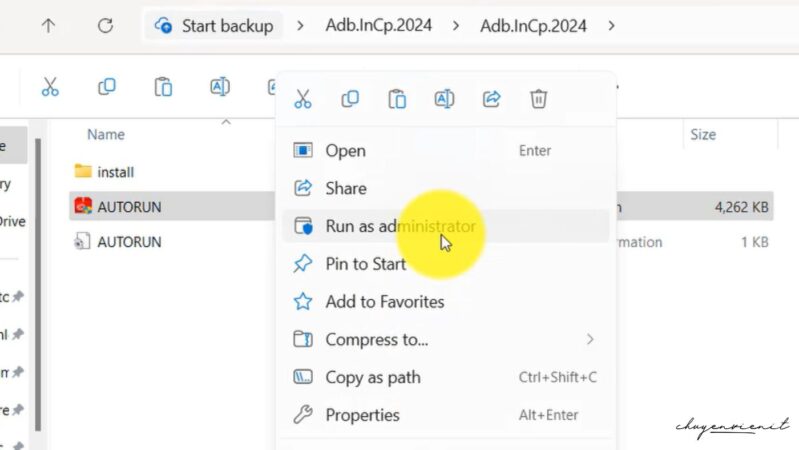
Task: Select Run as administrator
Action: [x=445, y=226]
